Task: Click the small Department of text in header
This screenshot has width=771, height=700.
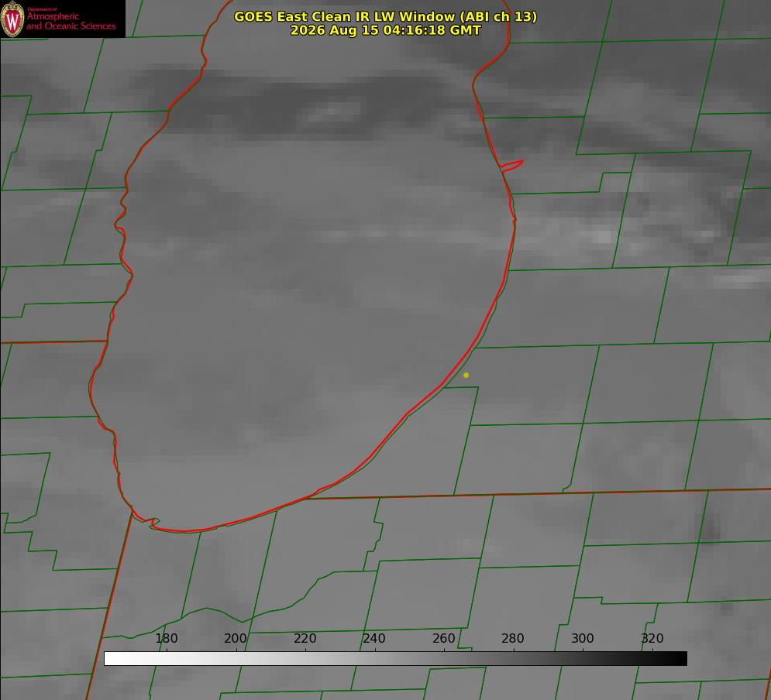Action: click(42, 9)
